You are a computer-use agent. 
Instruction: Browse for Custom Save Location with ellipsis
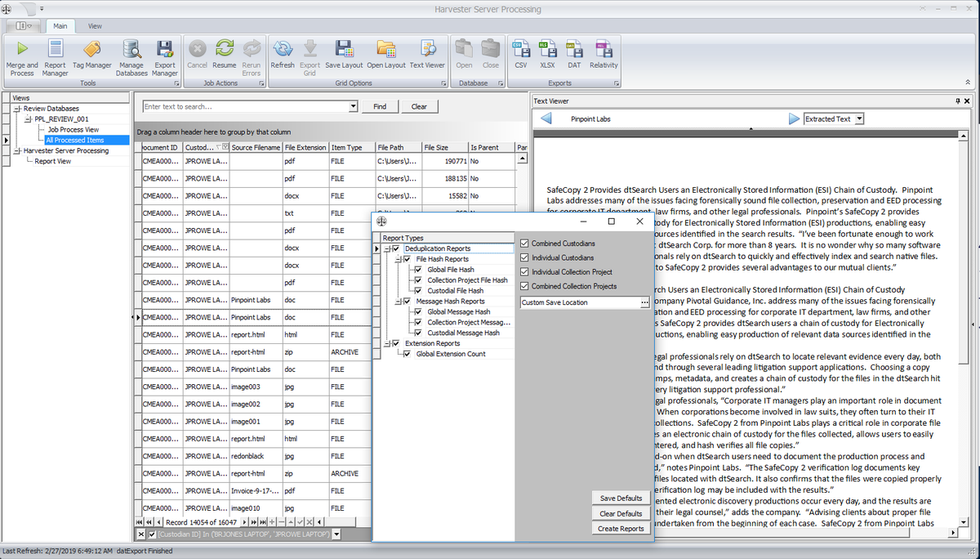point(645,302)
